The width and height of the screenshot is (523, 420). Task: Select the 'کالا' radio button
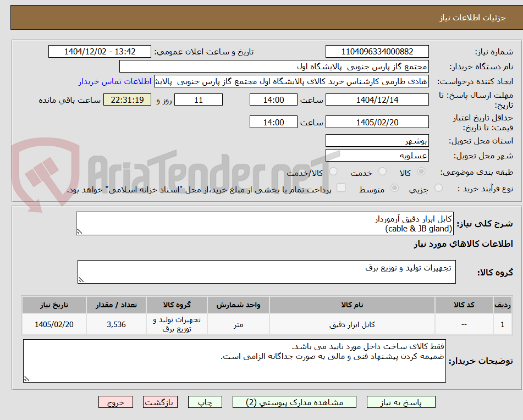[421, 172]
